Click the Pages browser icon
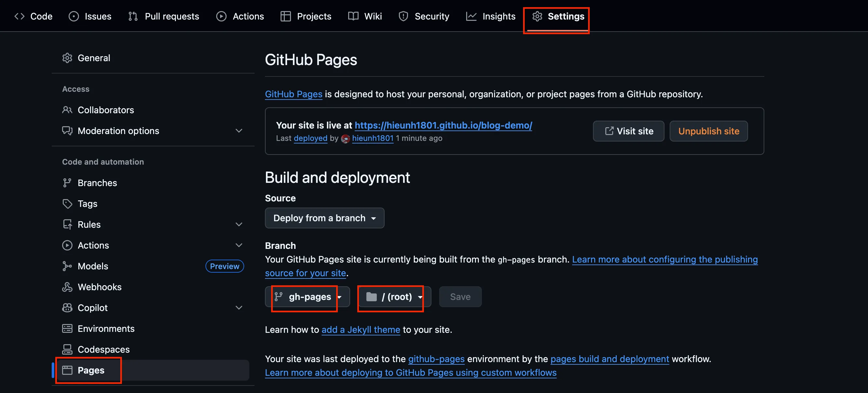 (x=67, y=371)
